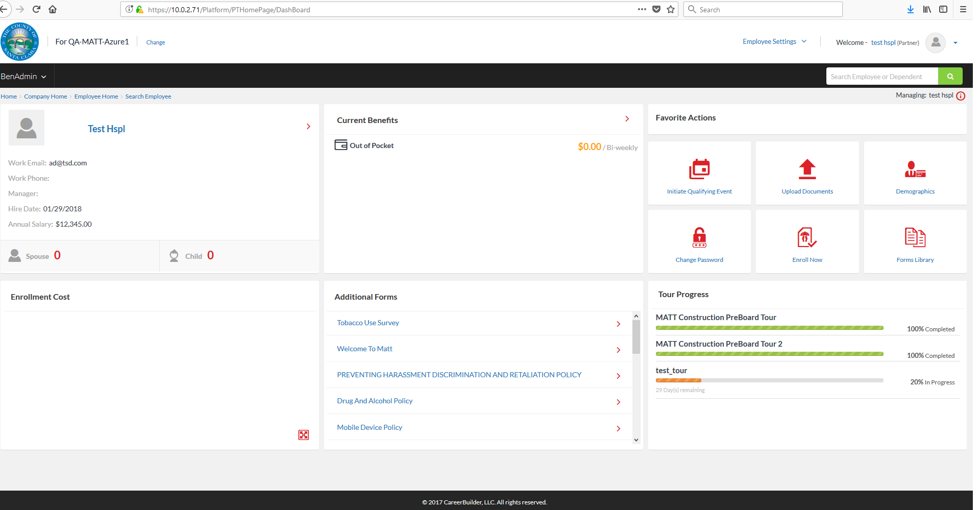Open the Demographics favorite action

click(x=915, y=169)
